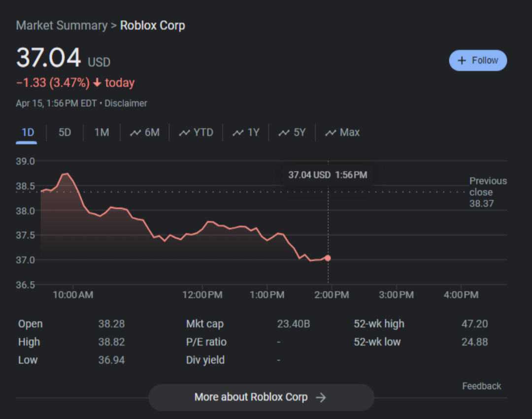This screenshot has height=419, width=532.
Task: Click the 12:00 PM axis label
Action: (202, 295)
